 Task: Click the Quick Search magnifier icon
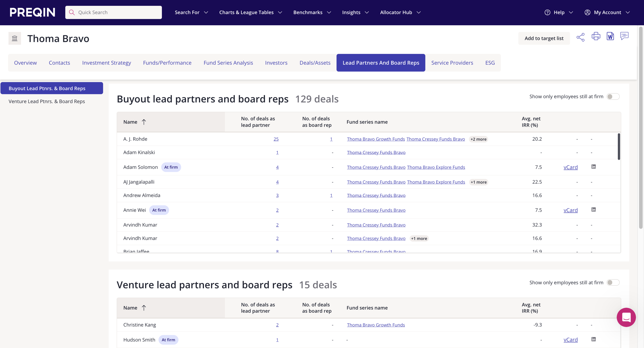(72, 12)
